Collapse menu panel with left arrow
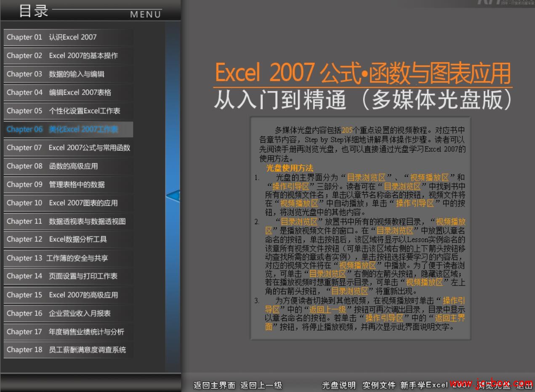The width and height of the screenshot is (535, 392). (x=173, y=196)
